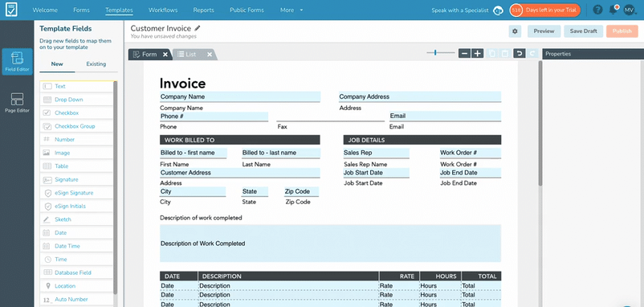Select the eSign Signature field type
Screen dimensions: 644x307
click(76, 193)
